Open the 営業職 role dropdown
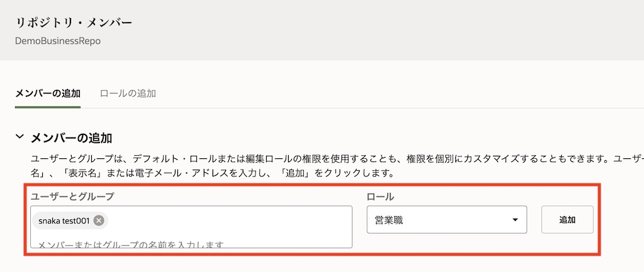This screenshot has width=644, height=272. click(x=447, y=220)
